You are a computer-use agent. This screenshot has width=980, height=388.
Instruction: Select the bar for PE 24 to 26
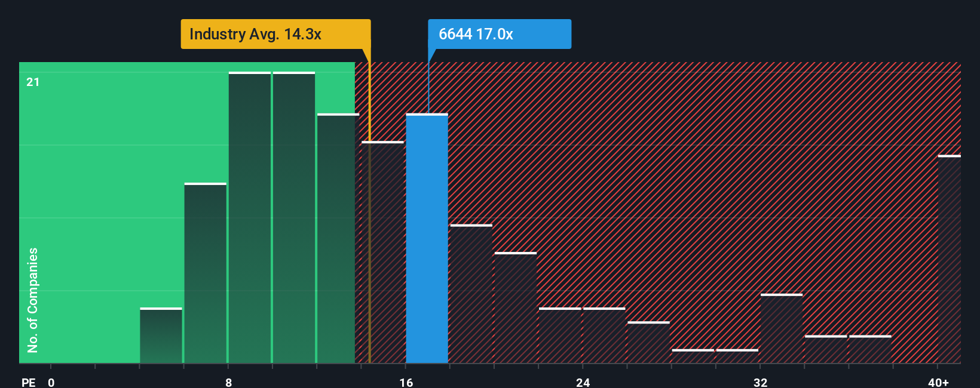[604, 335]
